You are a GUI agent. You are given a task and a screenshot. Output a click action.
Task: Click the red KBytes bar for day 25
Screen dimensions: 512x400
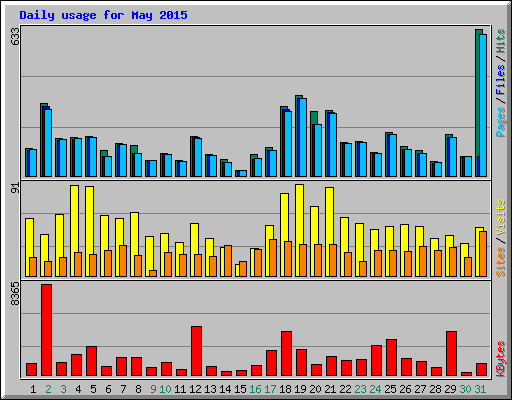[x=392, y=358]
